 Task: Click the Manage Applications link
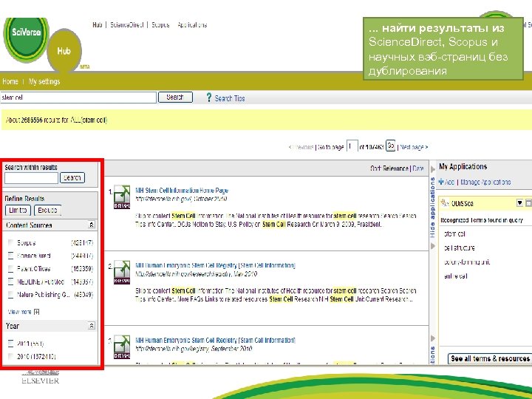pos(485,183)
